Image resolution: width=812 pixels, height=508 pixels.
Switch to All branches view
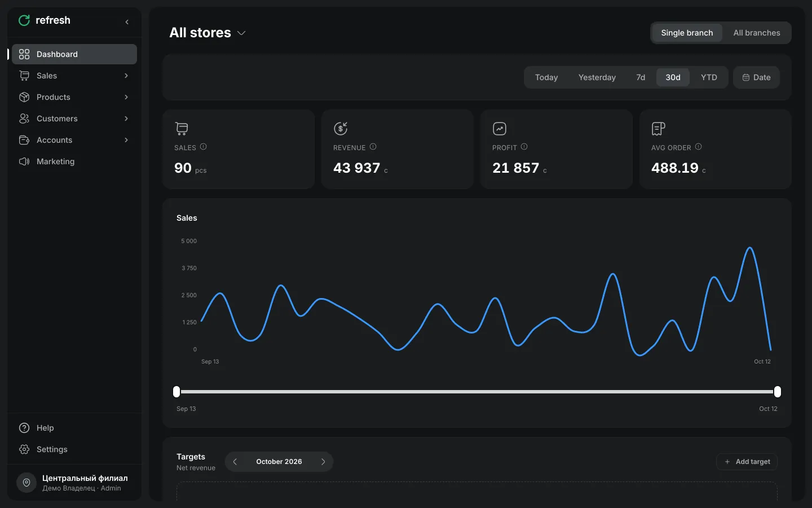(x=757, y=33)
